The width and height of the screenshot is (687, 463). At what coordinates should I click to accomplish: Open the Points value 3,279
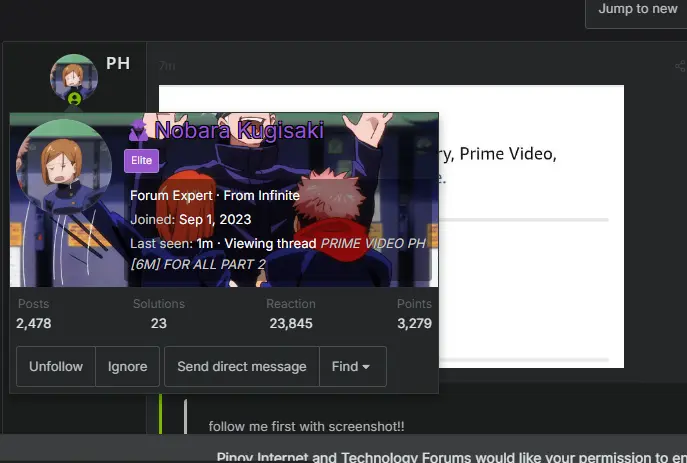[414, 323]
